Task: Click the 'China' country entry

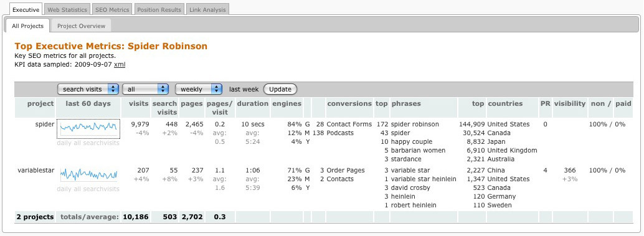Action: 496,170
